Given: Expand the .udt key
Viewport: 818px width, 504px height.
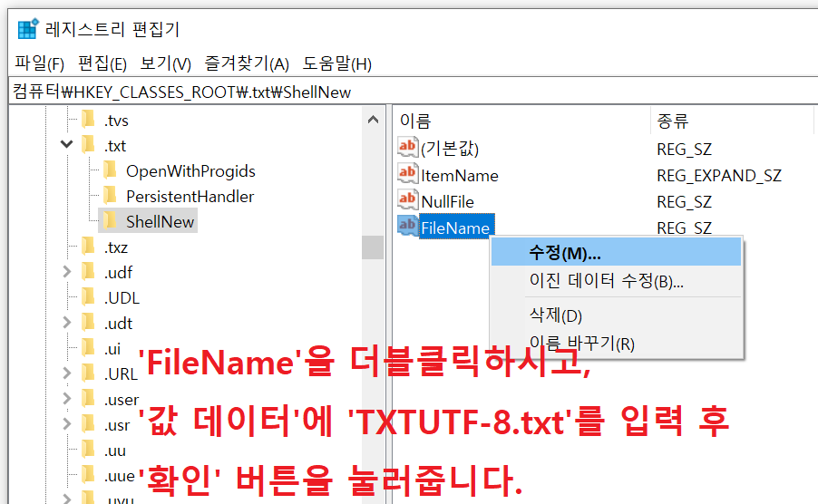Looking at the screenshot, I should tap(67, 323).
